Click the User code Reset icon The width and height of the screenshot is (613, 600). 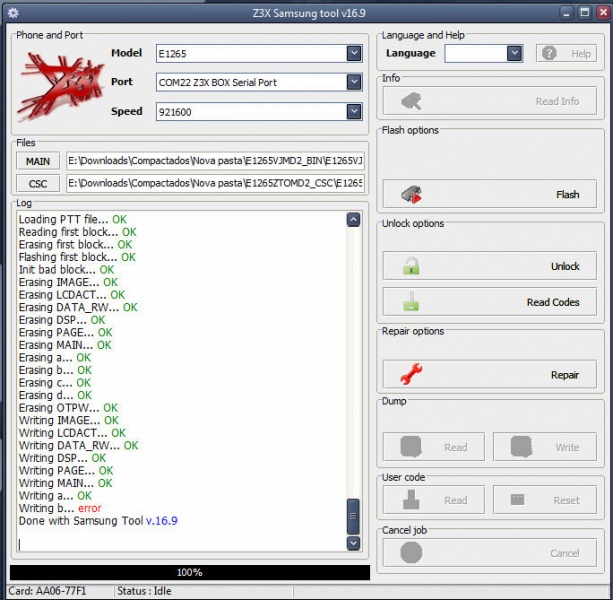[518, 499]
